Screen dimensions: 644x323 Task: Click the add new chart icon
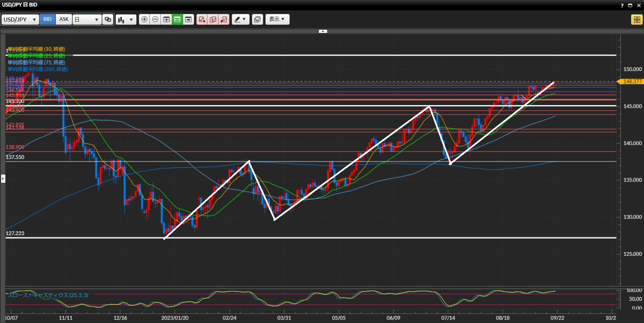202,20
